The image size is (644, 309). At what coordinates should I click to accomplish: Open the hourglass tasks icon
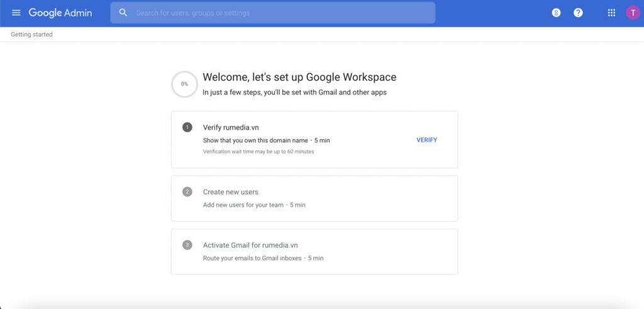click(556, 13)
